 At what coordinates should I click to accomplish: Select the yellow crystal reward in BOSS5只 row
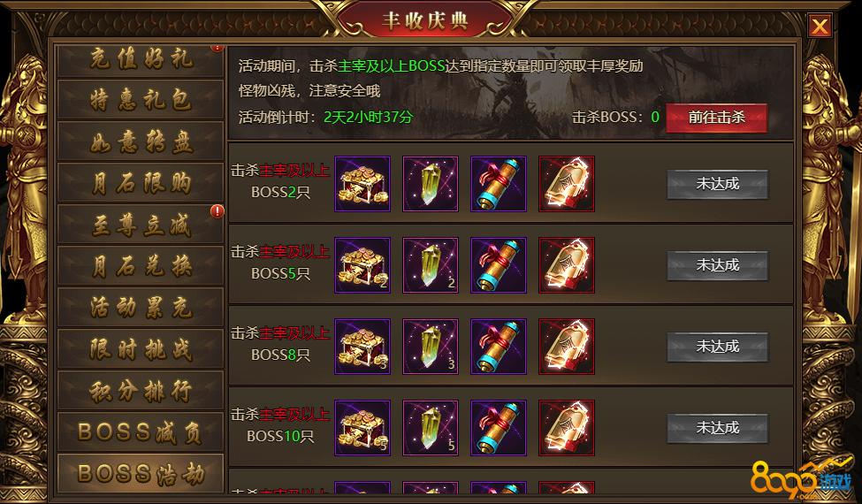431,265
